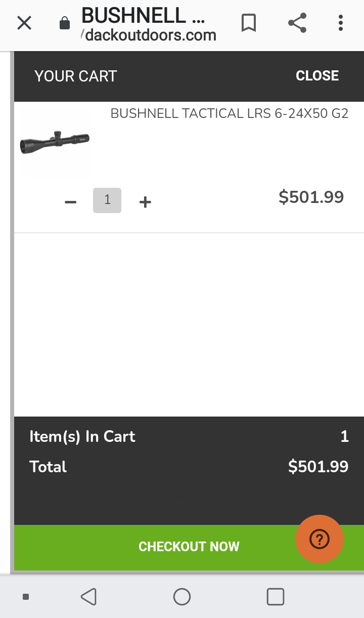Open the orange help question-mark bubble
Viewport: 364px width, 618px height.
(x=320, y=540)
